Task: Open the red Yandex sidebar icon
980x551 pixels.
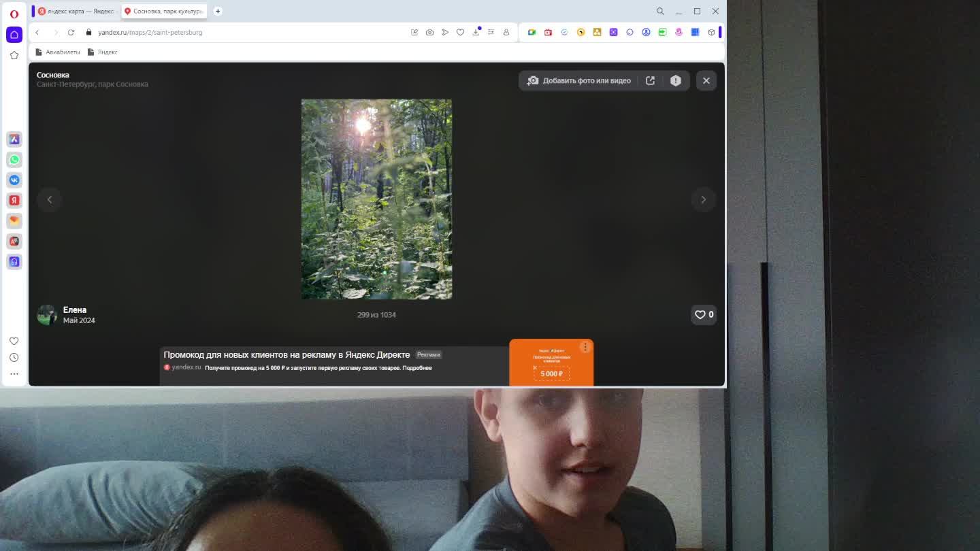Action: point(14,201)
